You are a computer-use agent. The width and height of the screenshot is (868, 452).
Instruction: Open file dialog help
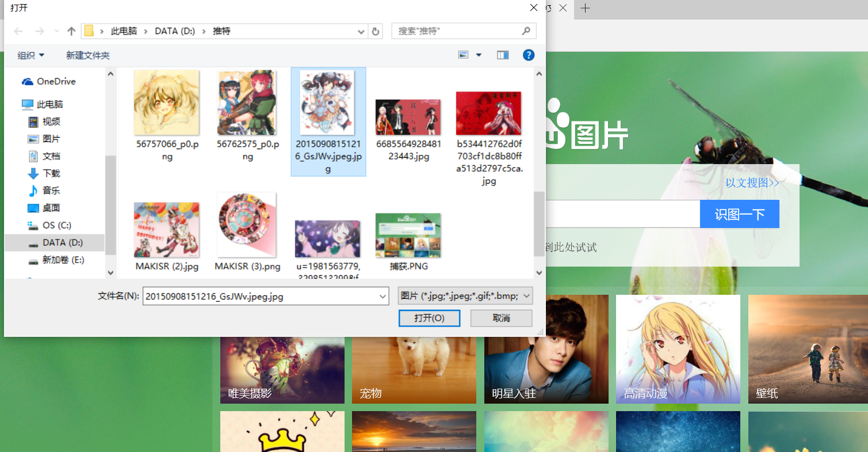pos(529,55)
